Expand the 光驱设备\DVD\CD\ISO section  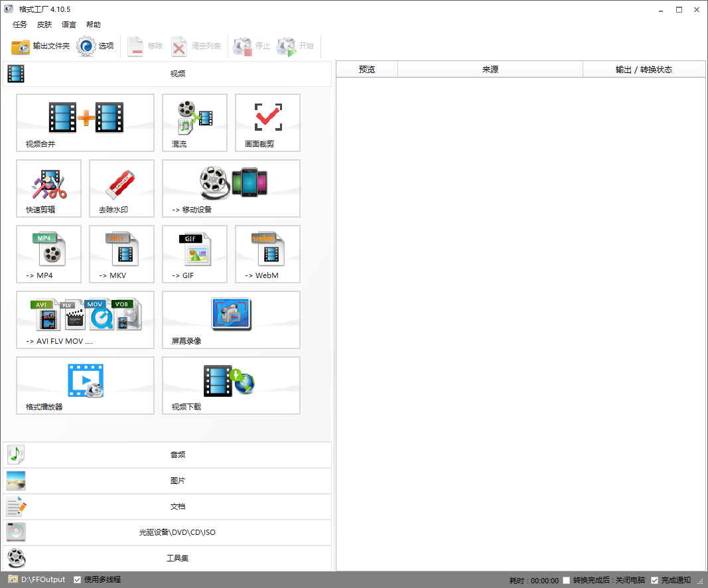click(x=177, y=532)
